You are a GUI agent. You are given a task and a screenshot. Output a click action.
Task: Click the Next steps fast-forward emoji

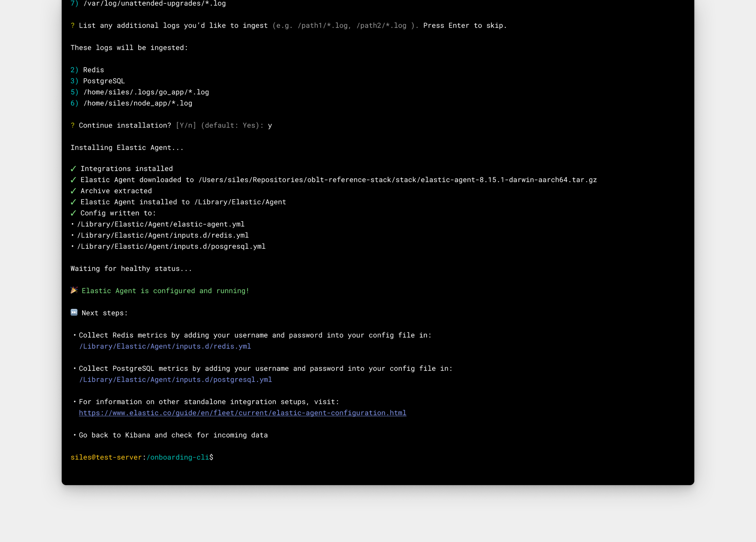pyautogui.click(x=74, y=313)
